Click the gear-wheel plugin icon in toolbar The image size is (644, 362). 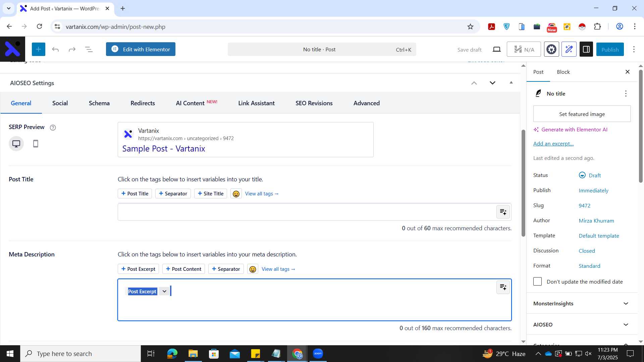[551, 49]
